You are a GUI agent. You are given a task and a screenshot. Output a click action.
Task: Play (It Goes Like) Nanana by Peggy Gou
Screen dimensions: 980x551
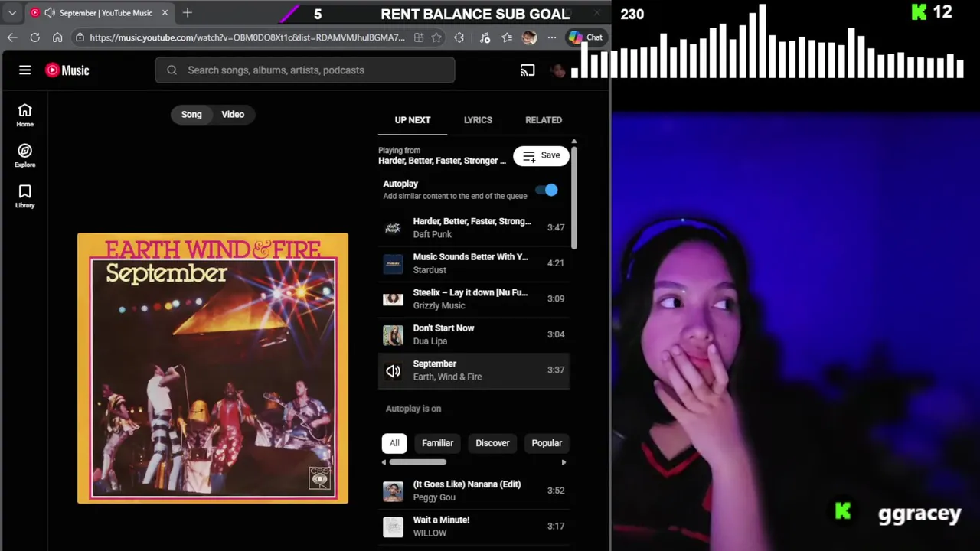pyautogui.click(x=474, y=491)
